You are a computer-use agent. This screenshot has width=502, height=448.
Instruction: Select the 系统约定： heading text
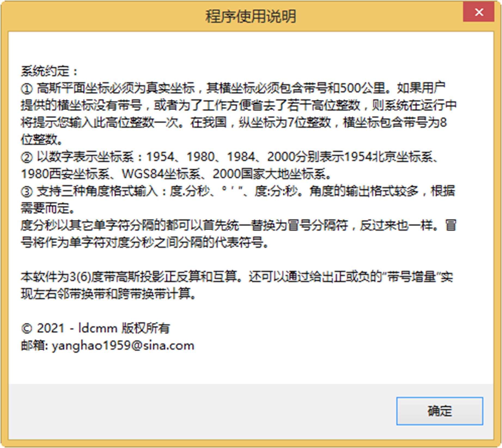tap(50, 71)
